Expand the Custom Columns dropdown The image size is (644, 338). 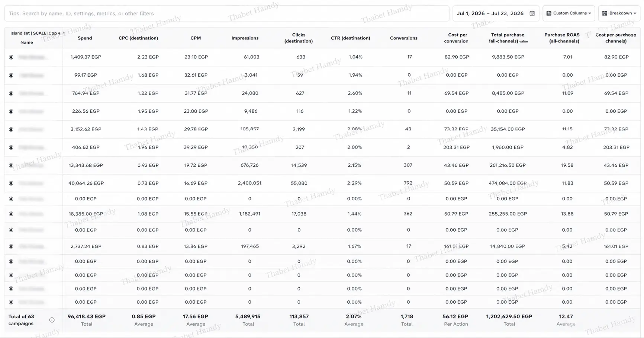(569, 13)
